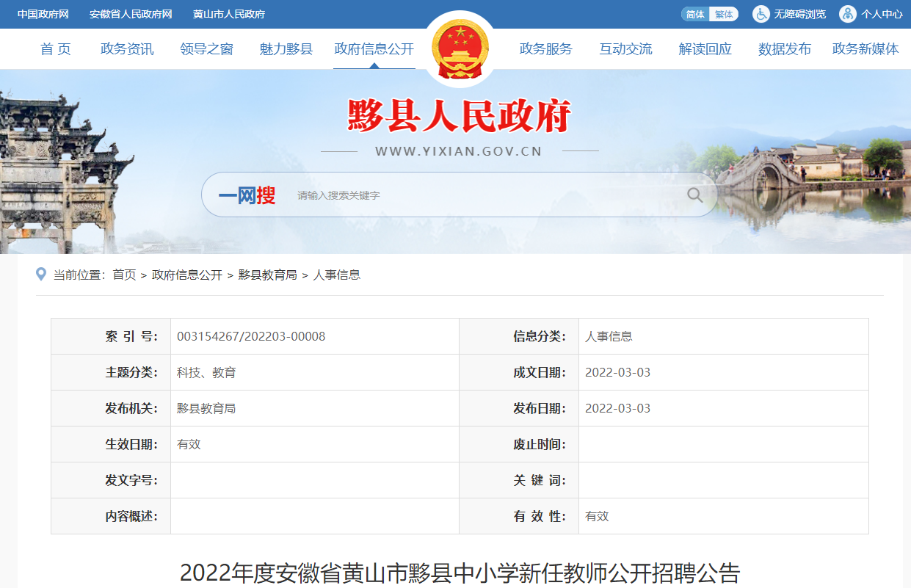The image size is (911, 588).
Task: Click the 索引号 label
Action: 131,336
